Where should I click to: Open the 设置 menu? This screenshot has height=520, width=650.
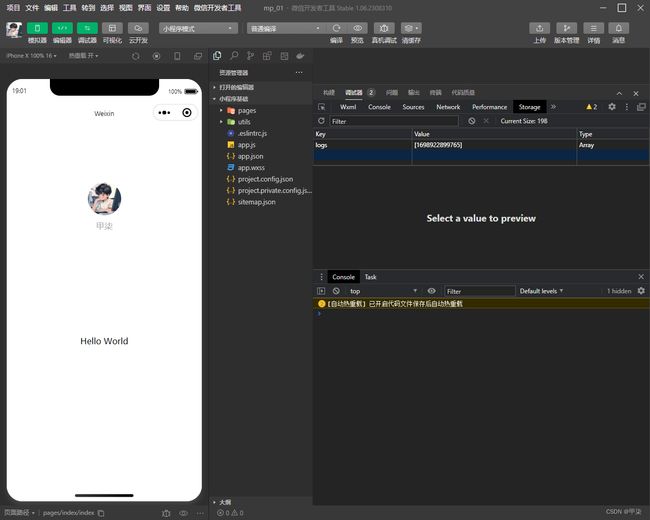[163, 7]
